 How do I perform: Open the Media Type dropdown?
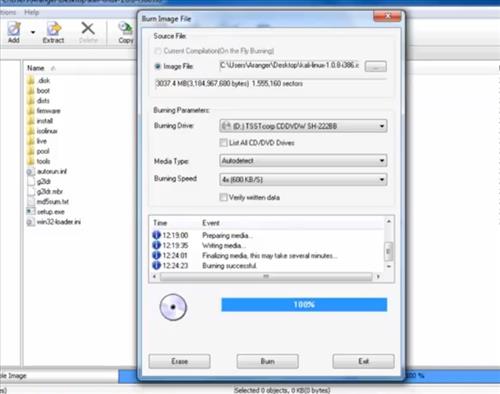click(303, 161)
